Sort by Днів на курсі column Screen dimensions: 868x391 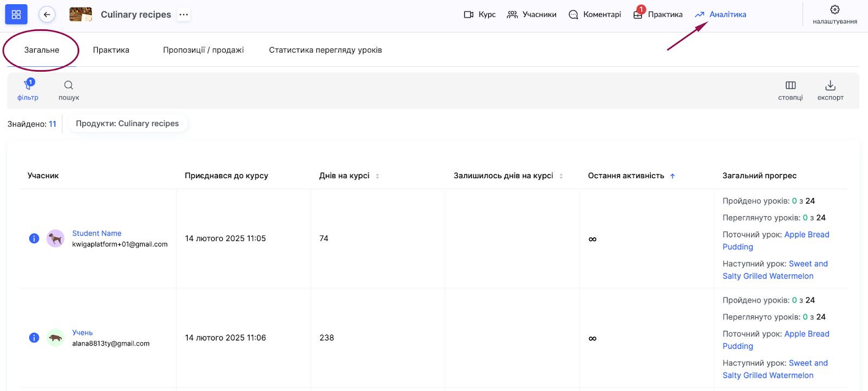(378, 176)
